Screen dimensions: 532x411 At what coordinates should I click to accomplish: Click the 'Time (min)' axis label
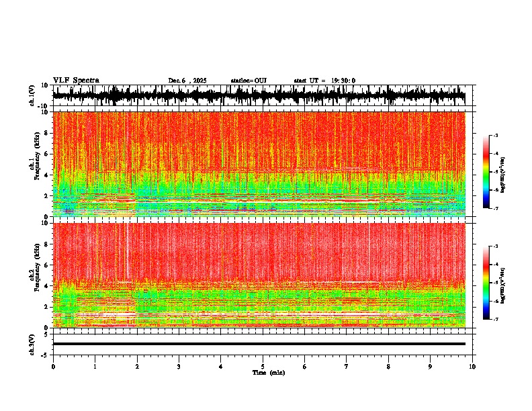pos(269,373)
